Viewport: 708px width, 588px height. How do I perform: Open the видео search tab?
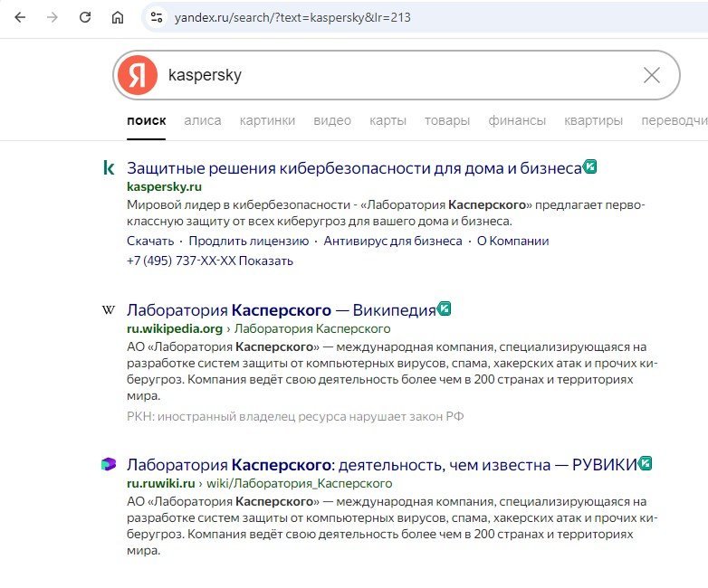332,120
